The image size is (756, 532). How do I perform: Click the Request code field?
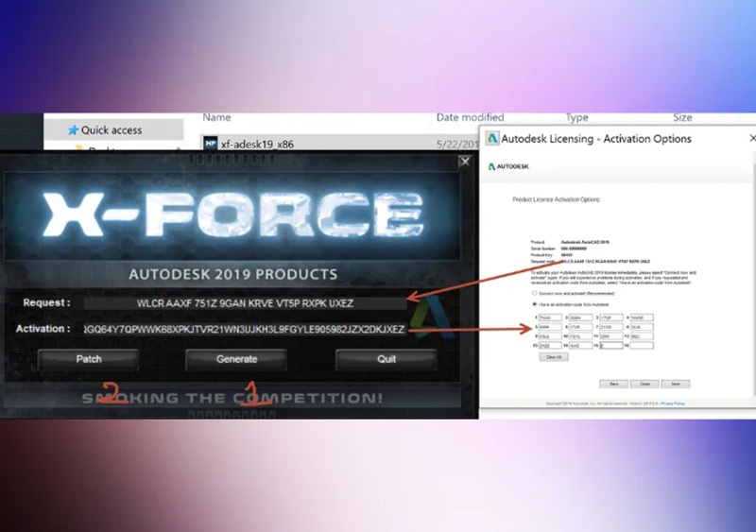[246, 303]
